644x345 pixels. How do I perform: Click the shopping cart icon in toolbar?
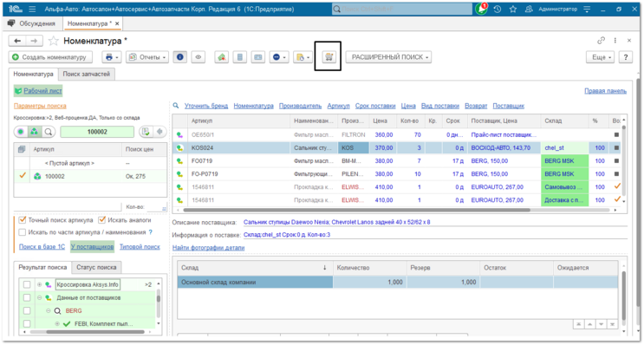[x=329, y=57]
